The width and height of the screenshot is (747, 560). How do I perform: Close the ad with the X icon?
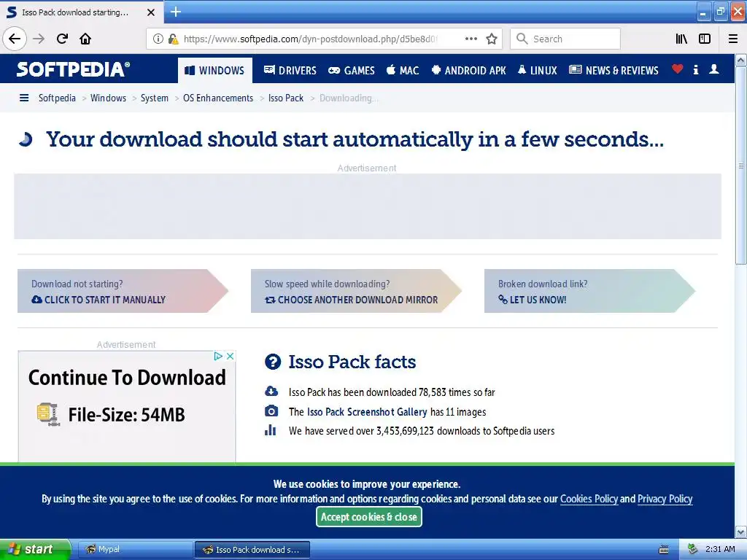click(x=230, y=356)
